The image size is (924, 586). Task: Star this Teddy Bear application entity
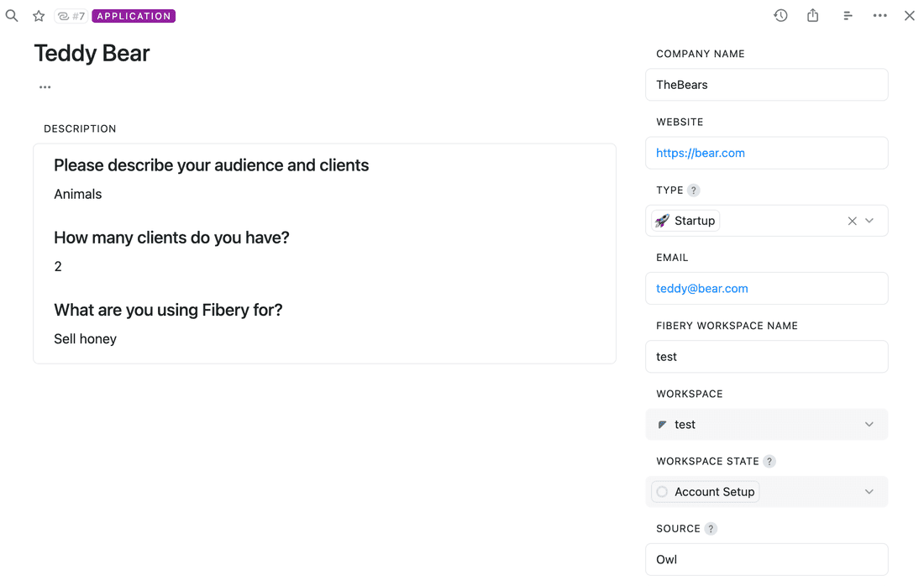39,15
